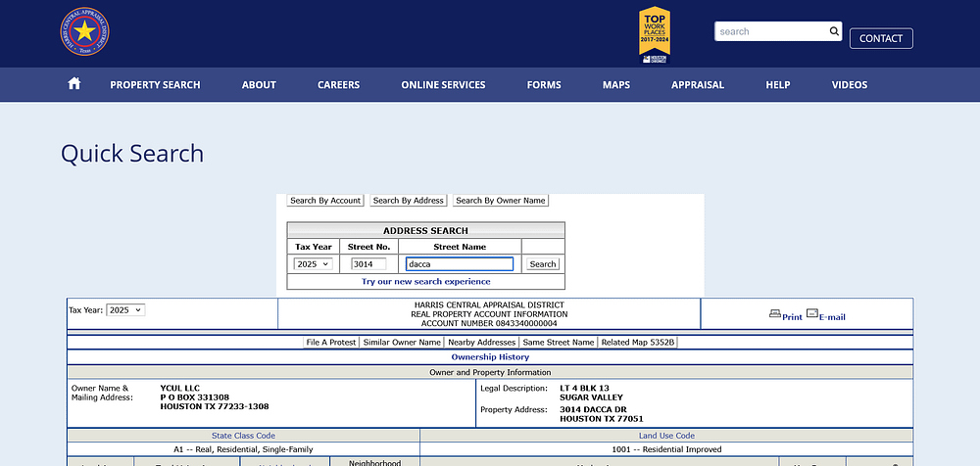Click the Top Work Places badge
The image size is (980, 466).
tap(655, 35)
